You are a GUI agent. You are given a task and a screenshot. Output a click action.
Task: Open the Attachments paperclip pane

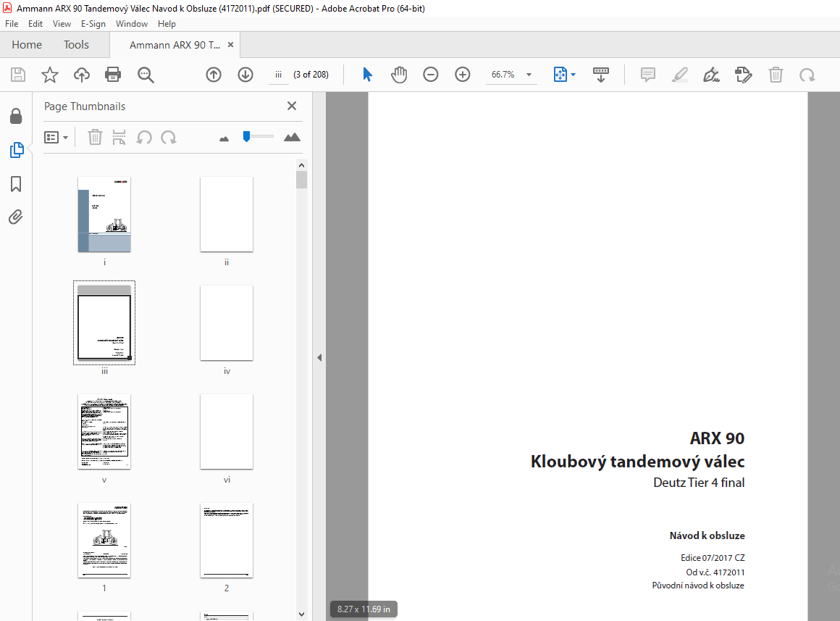tap(15, 217)
